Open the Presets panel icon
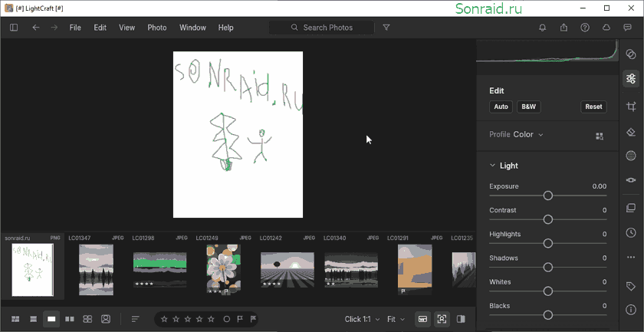The width and height of the screenshot is (644, 332). click(x=631, y=54)
